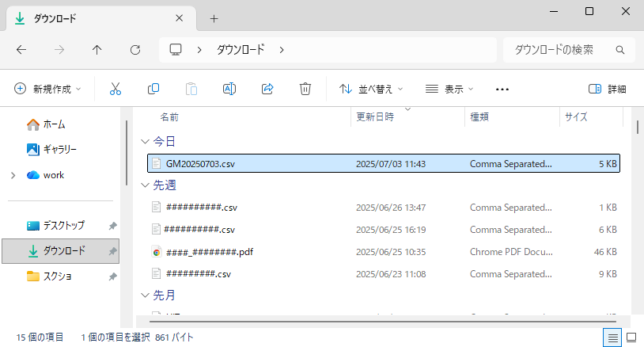The image size is (644, 347).
Task: Collapse the 先月 group
Action: pyautogui.click(x=145, y=296)
